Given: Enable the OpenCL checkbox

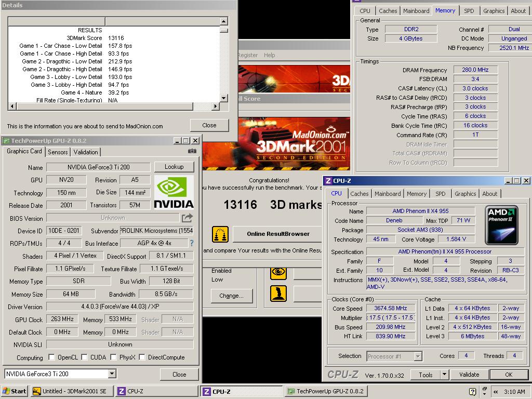Looking at the screenshot, I should point(51,357).
